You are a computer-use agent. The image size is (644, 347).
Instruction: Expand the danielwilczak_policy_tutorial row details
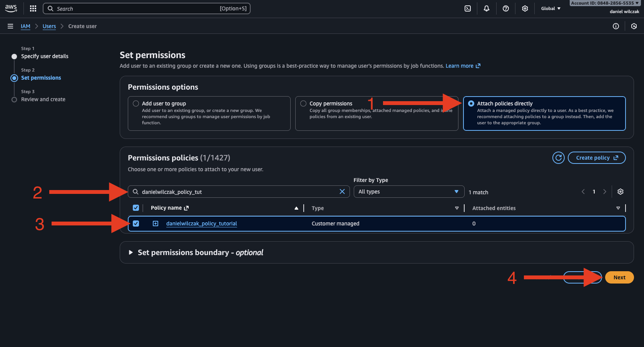[156, 224]
